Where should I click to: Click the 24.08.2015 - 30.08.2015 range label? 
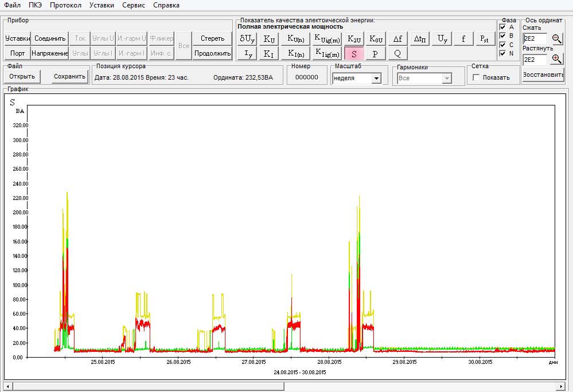coord(299,373)
